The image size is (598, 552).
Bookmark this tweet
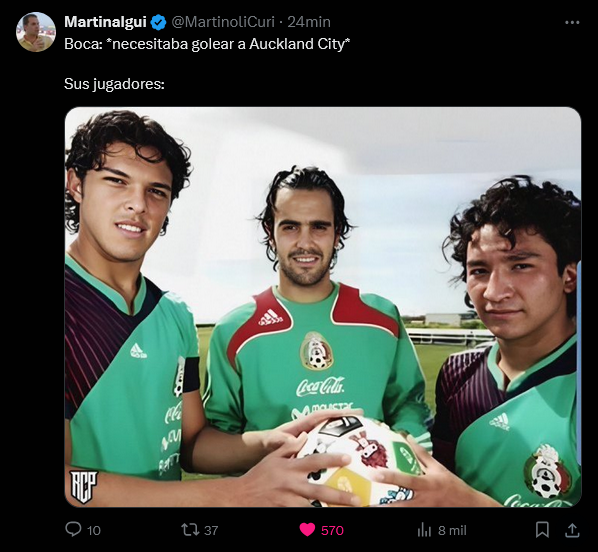point(542,529)
